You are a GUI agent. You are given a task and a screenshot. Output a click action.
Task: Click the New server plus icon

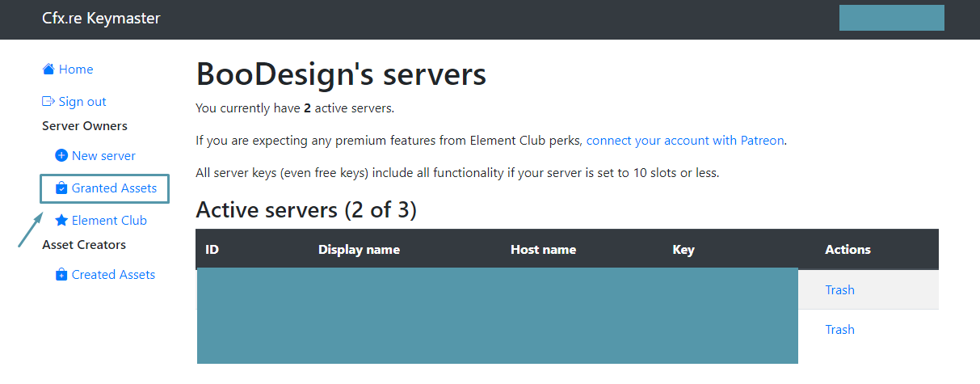point(61,155)
